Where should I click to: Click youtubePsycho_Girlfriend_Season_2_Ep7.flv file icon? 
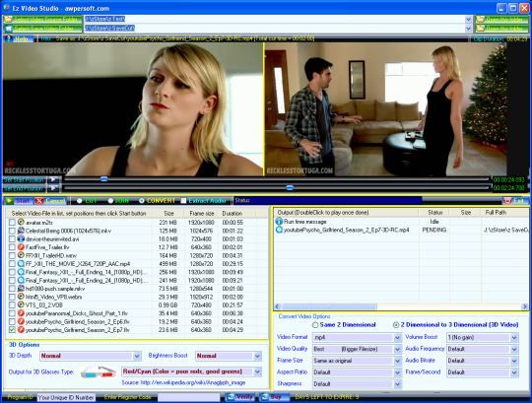click(21, 330)
